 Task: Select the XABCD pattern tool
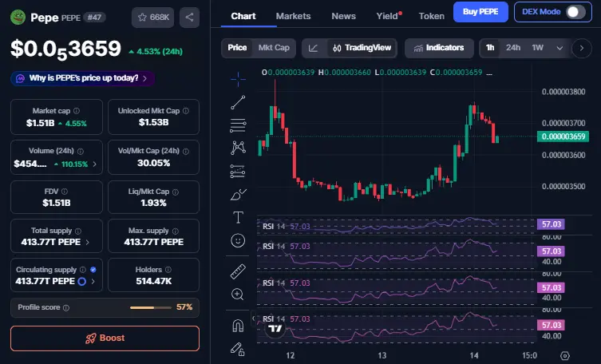point(238,148)
